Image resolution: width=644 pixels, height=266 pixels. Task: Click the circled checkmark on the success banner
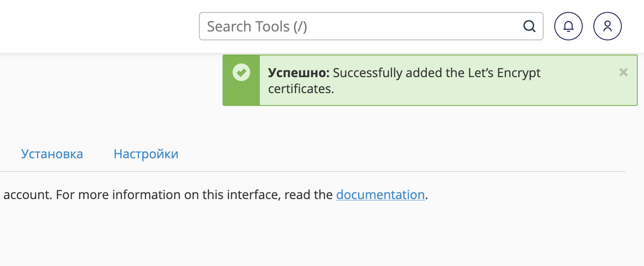pyautogui.click(x=241, y=72)
